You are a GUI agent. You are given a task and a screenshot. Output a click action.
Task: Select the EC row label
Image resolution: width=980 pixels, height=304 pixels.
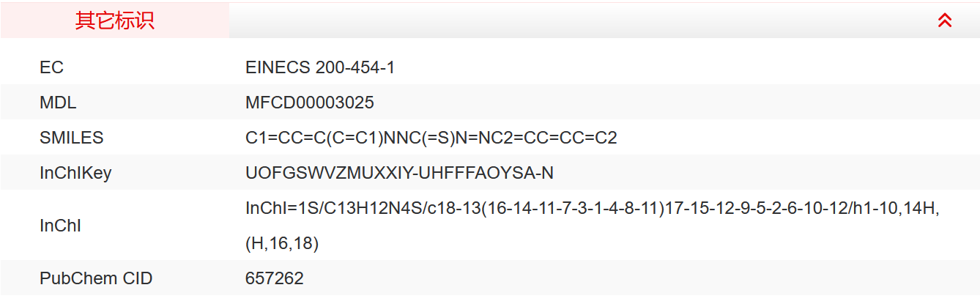pos(52,67)
